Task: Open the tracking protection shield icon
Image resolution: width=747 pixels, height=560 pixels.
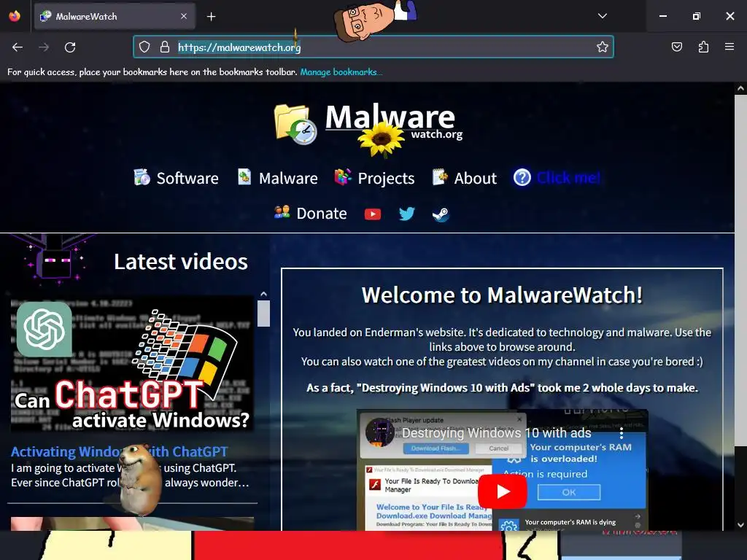Action: coord(144,47)
